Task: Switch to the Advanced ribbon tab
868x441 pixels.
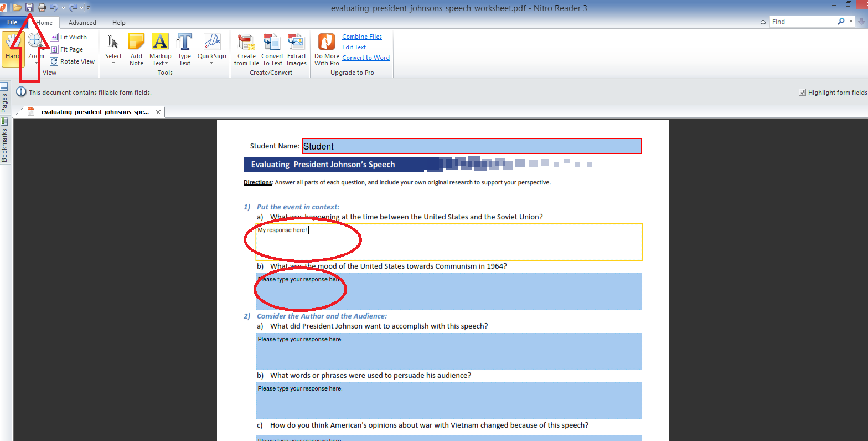Action: click(x=82, y=23)
